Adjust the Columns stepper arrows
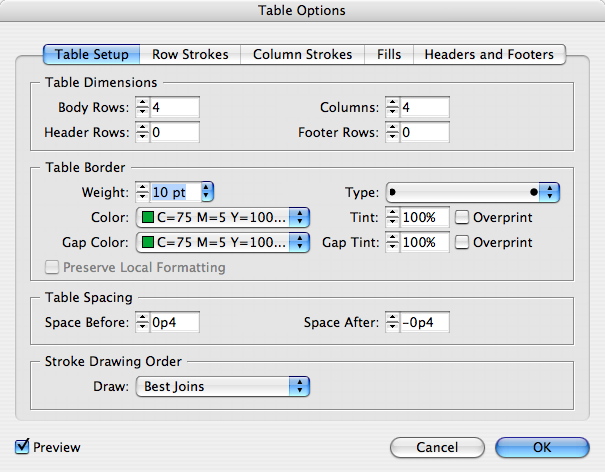605x472 pixels. pos(392,107)
